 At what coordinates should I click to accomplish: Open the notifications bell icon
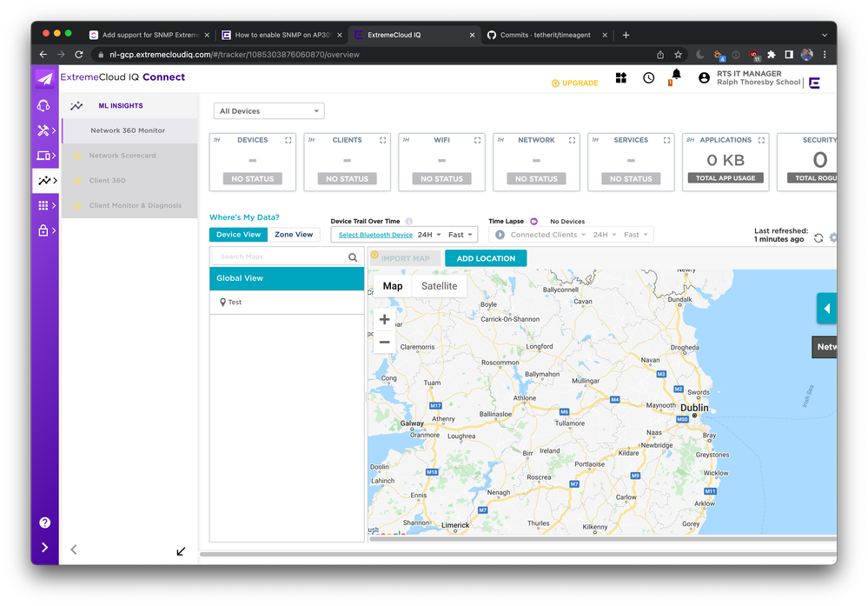pos(675,76)
